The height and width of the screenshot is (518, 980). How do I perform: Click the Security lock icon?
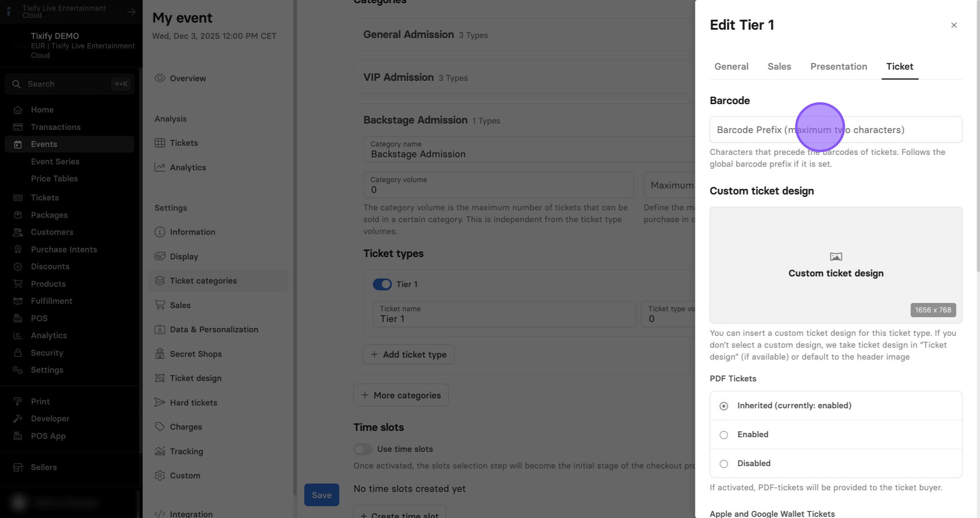[x=17, y=353]
